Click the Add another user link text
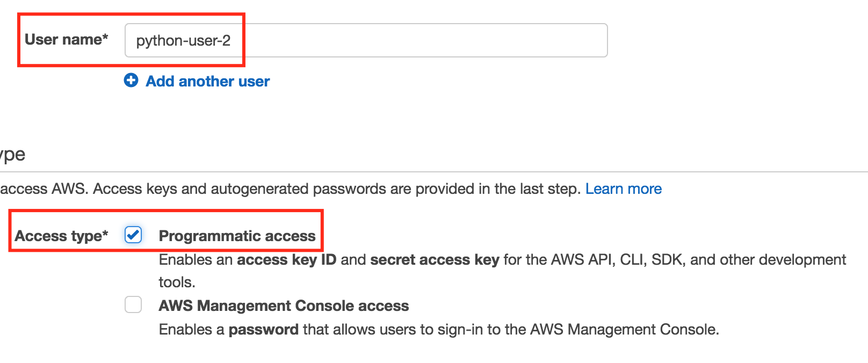The width and height of the screenshot is (868, 363). pyautogui.click(x=208, y=81)
